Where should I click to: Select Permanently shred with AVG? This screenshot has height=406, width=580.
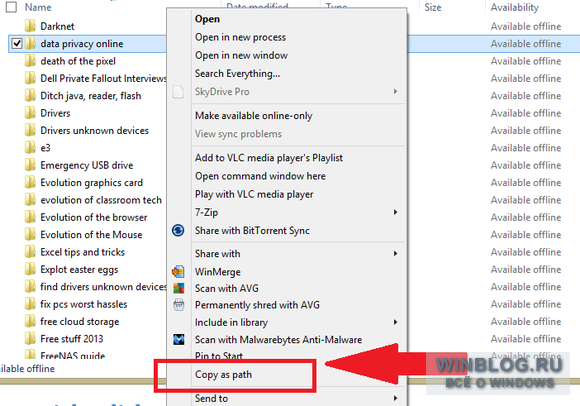[x=257, y=305]
